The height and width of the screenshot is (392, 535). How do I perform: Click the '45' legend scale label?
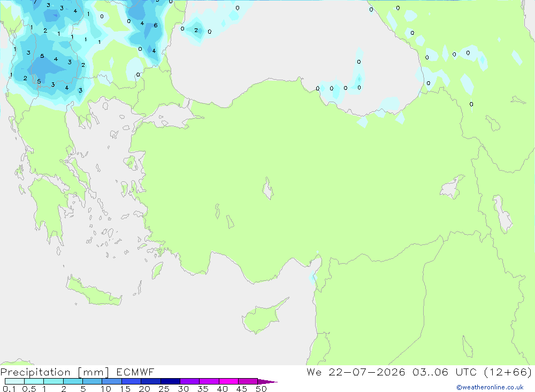tap(242, 389)
